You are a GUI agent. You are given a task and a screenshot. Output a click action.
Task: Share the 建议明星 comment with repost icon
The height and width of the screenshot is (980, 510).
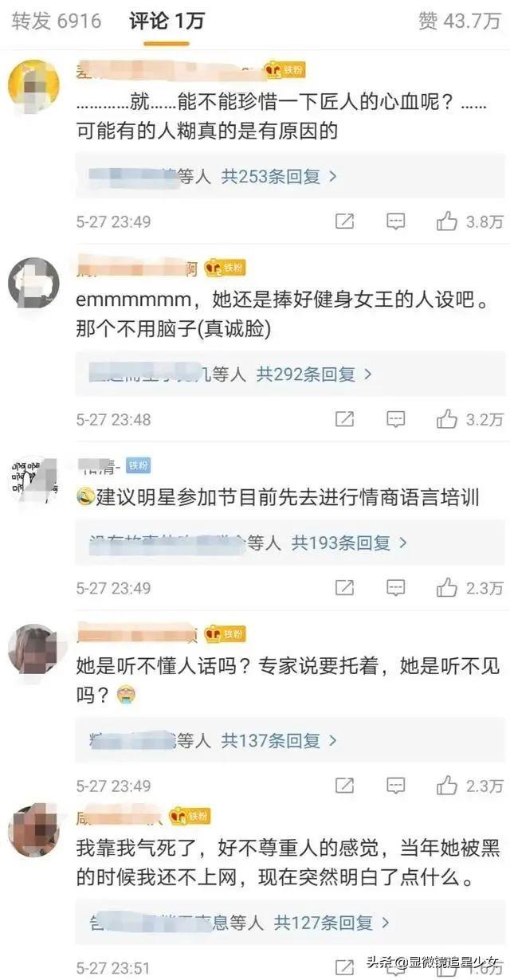pos(344,588)
